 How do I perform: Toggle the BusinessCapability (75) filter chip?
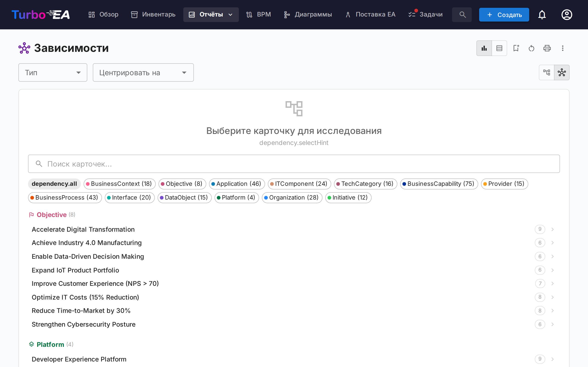click(x=439, y=184)
